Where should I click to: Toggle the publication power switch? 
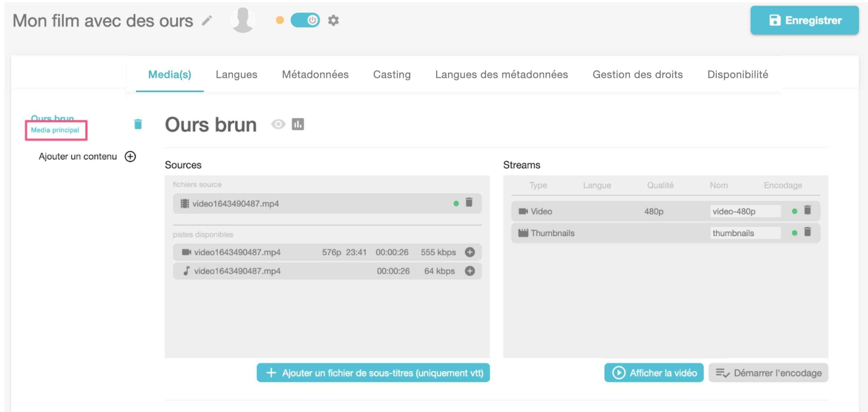click(305, 20)
